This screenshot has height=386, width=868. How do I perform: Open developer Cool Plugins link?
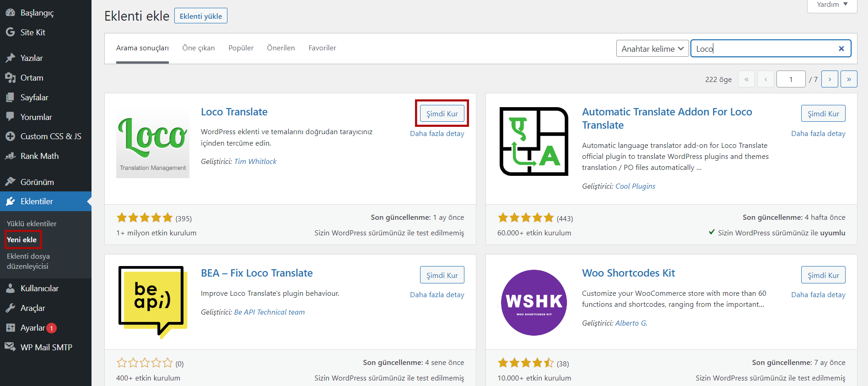pos(635,186)
